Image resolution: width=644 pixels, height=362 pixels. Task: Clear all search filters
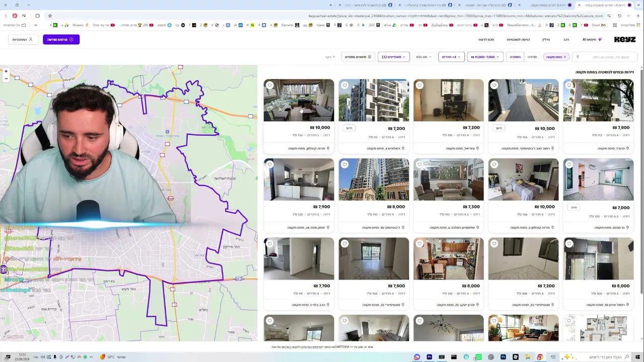click(x=330, y=57)
